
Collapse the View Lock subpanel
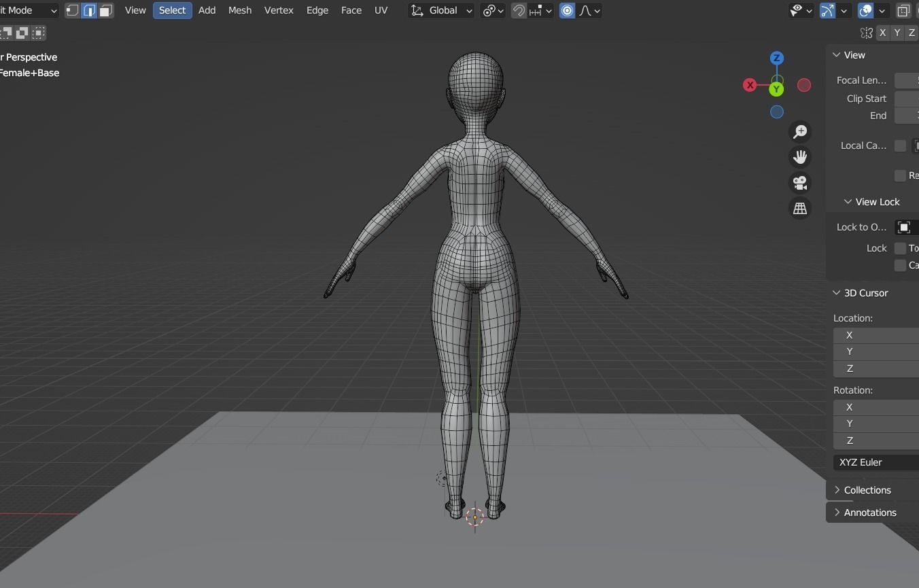tap(848, 202)
